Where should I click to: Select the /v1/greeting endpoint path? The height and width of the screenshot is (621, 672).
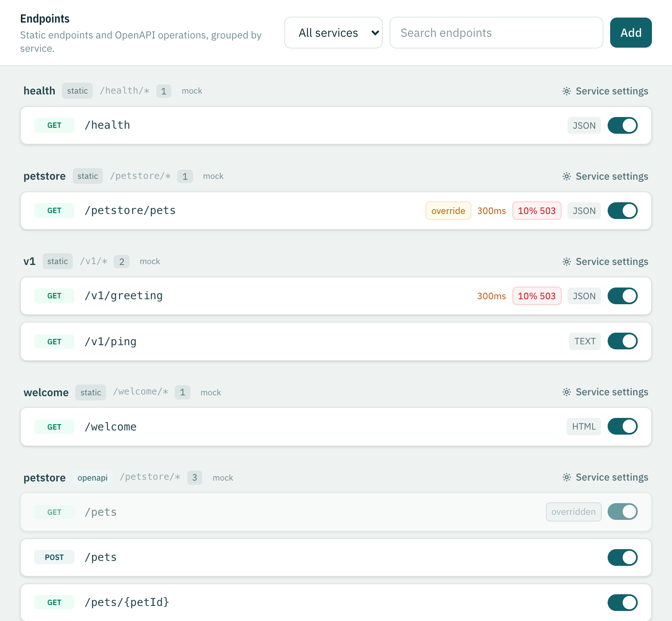pyautogui.click(x=124, y=296)
